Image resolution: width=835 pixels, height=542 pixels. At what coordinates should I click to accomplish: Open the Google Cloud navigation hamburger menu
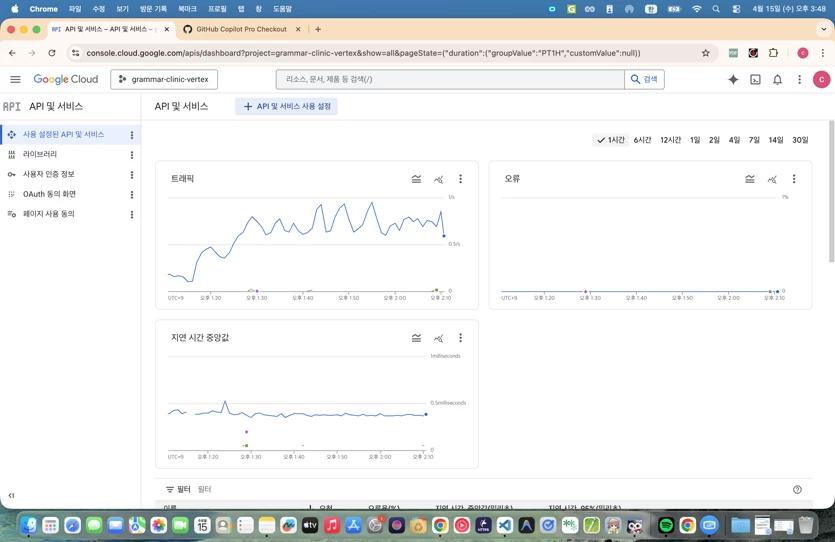pos(15,79)
